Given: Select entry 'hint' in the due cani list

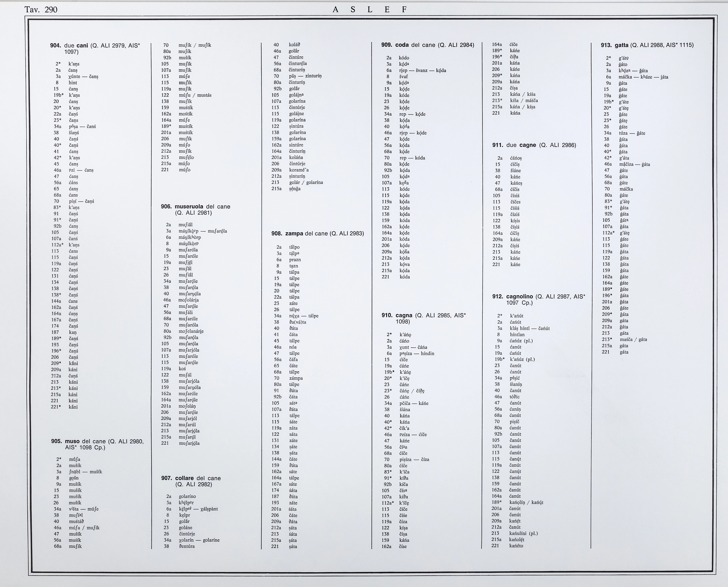Looking at the screenshot, I should (73, 83).
